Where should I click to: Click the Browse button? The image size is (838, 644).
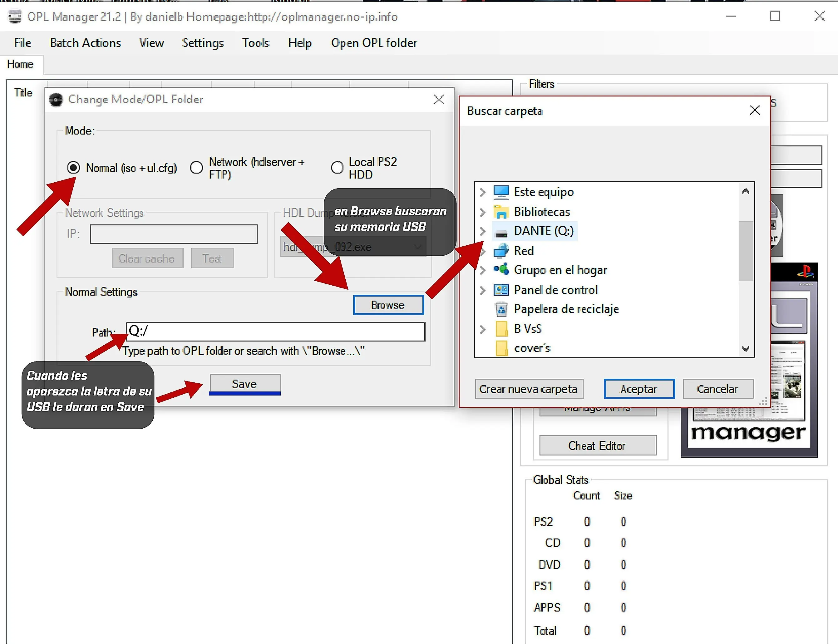[x=388, y=305]
